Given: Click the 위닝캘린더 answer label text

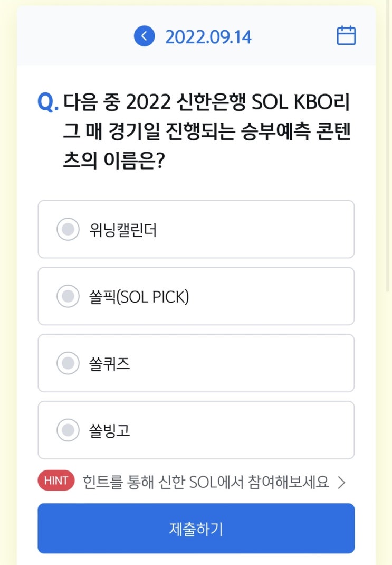Looking at the screenshot, I should (123, 230).
